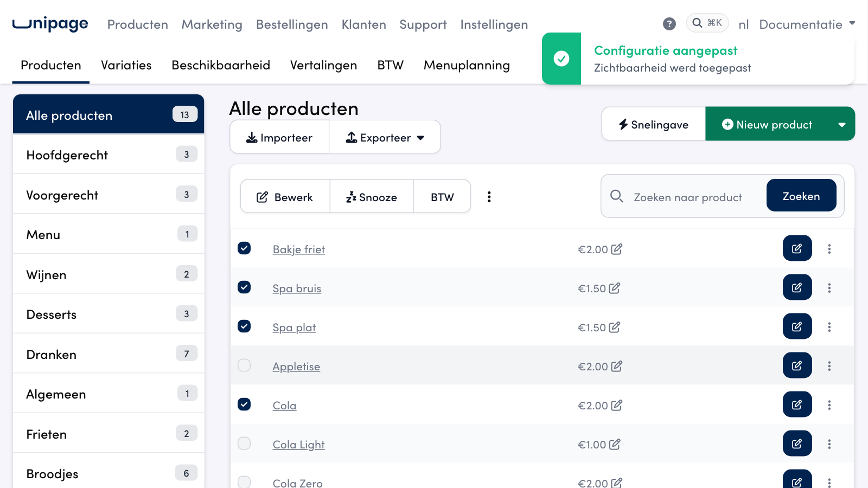This screenshot has height=488, width=868.
Task: Uncheck the Cola checkbox
Action: click(244, 404)
